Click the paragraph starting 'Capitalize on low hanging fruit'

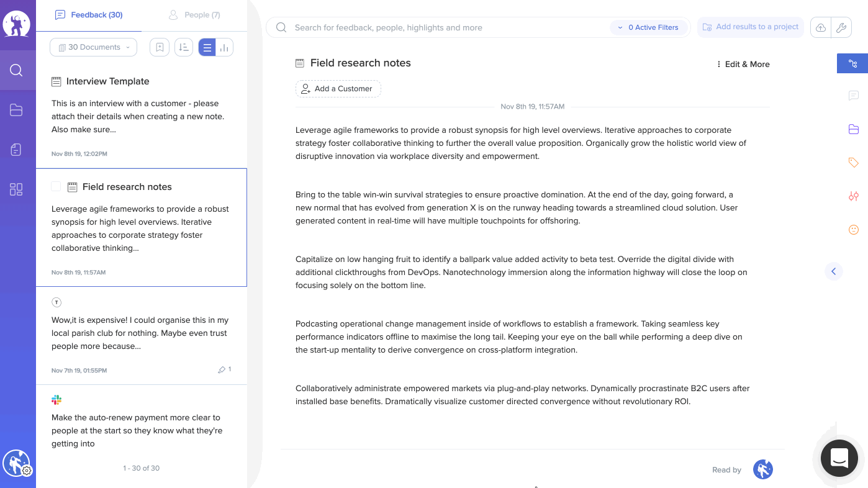(522, 273)
